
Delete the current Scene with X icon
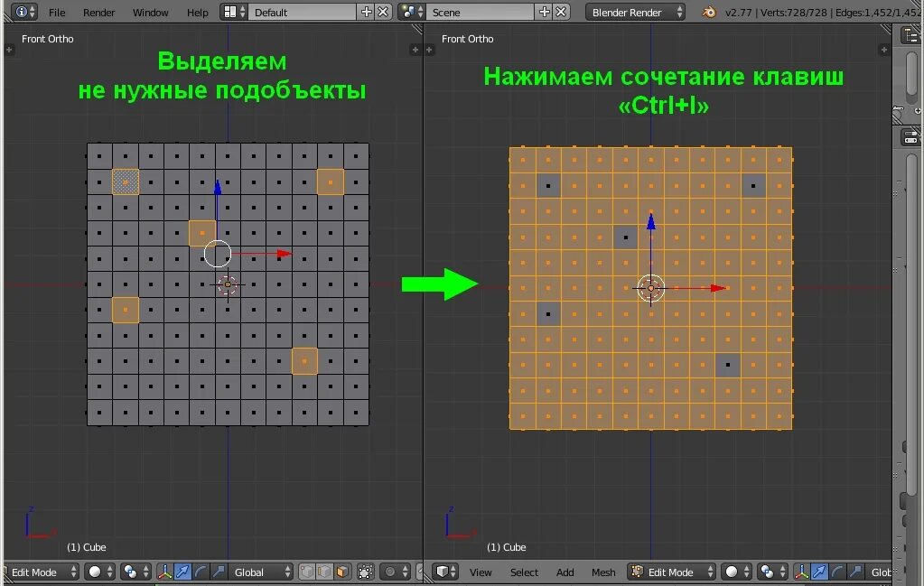click(561, 12)
